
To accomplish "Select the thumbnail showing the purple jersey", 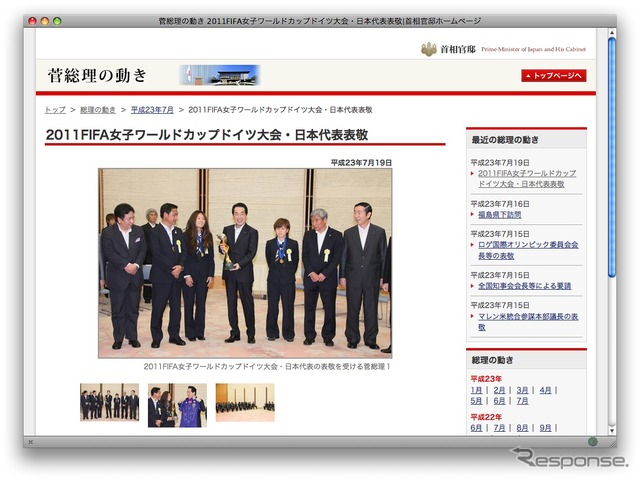I will (177, 405).
